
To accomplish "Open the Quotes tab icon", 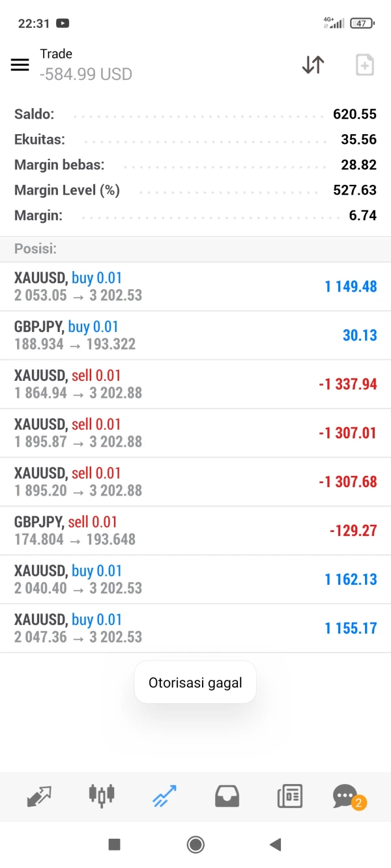I will (39, 796).
